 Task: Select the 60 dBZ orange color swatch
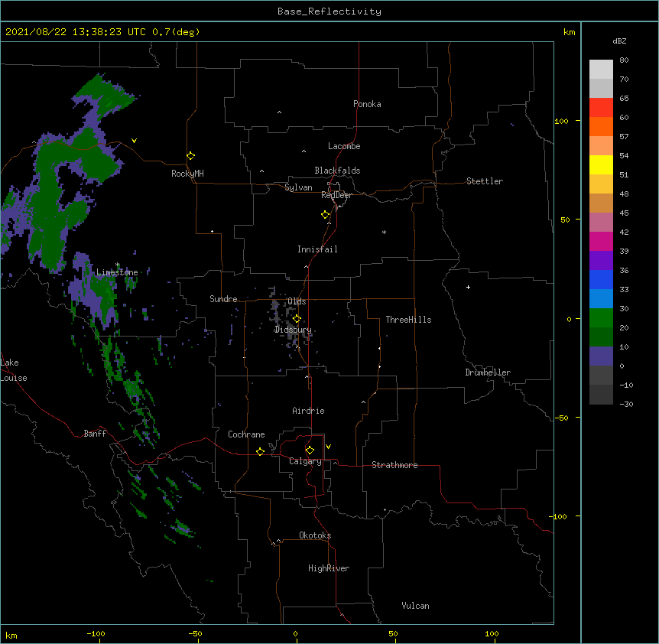(601, 126)
